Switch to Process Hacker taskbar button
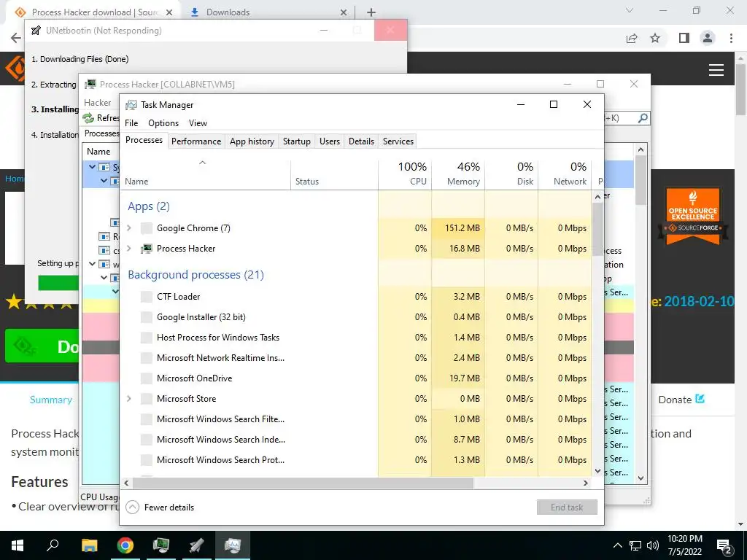This screenshot has width=747, height=560. point(161,545)
